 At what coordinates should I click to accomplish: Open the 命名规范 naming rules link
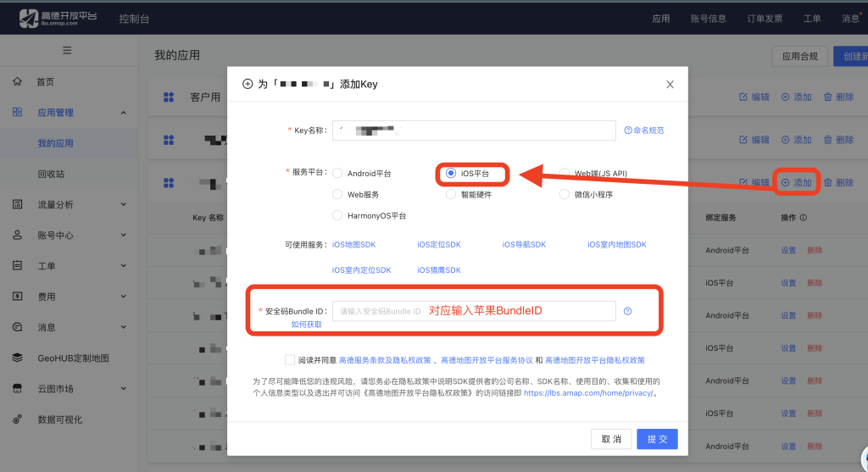(644, 130)
